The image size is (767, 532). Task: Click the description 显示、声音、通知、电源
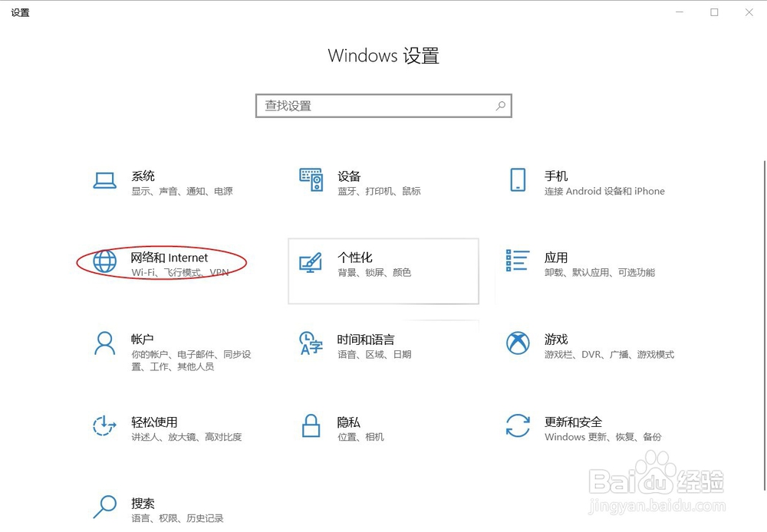click(182, 191)
